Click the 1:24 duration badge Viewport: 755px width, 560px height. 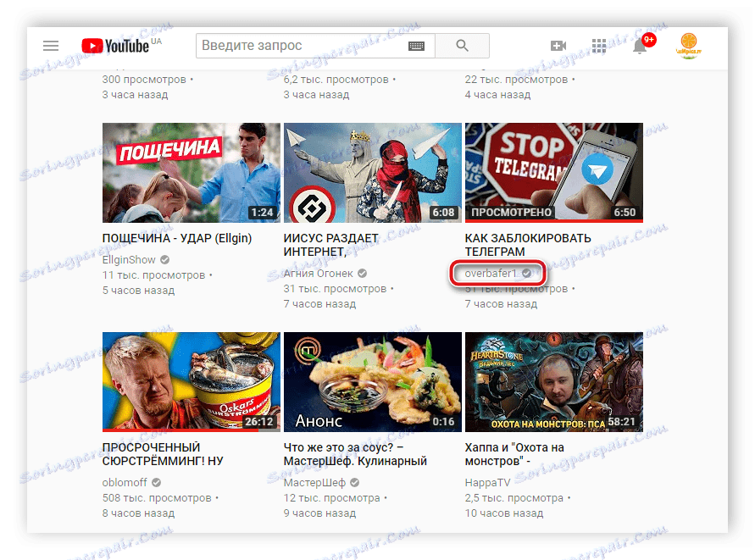(x=262, y=213)
